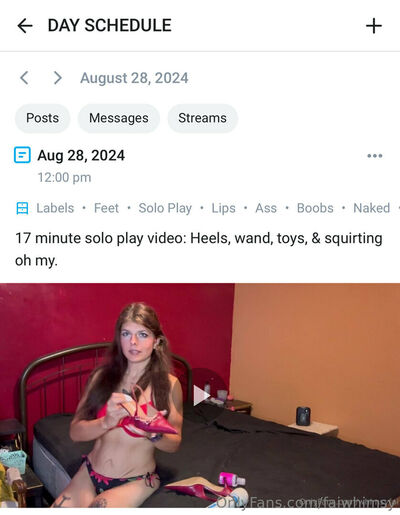Go to previous day with left chevron

(24, 78)
